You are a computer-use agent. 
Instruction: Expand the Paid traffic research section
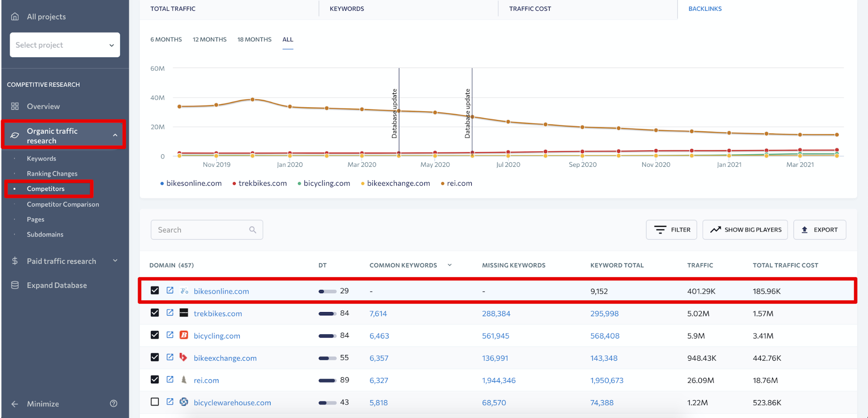pyautogui.click(x=115, y=261)
